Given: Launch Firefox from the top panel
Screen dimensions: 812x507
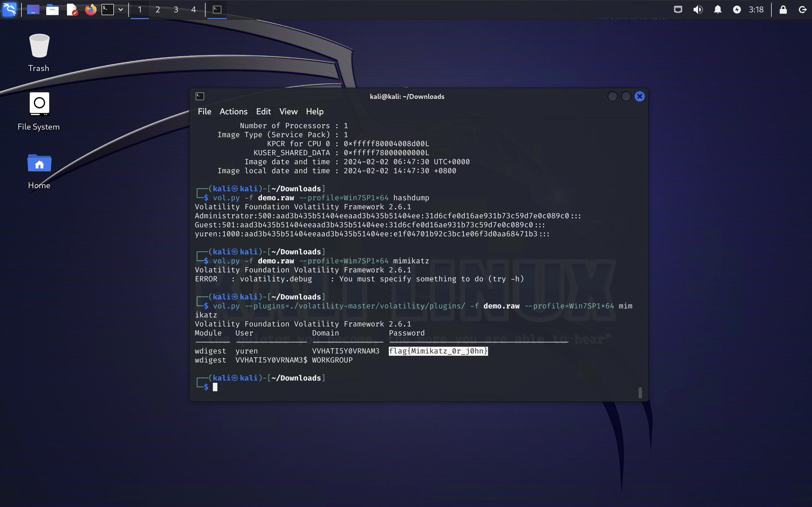Looking at the screenshot, I should click(90, 9).
